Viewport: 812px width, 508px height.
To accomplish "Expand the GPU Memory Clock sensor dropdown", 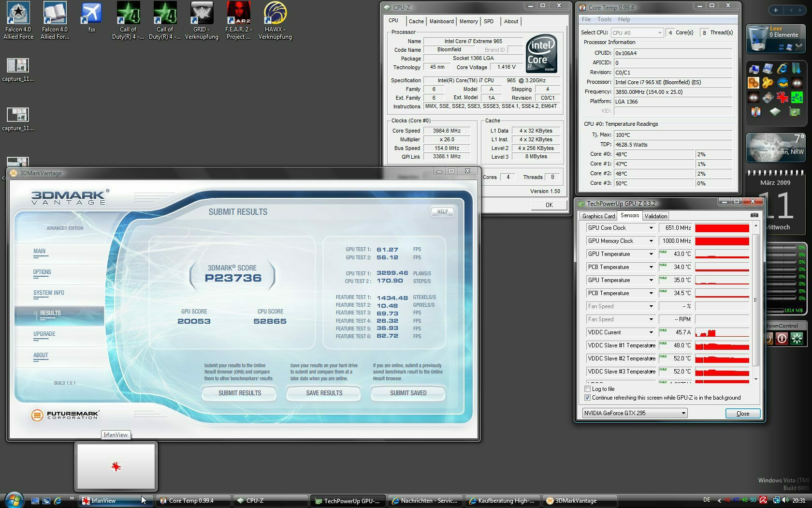I will click(651, 241).
